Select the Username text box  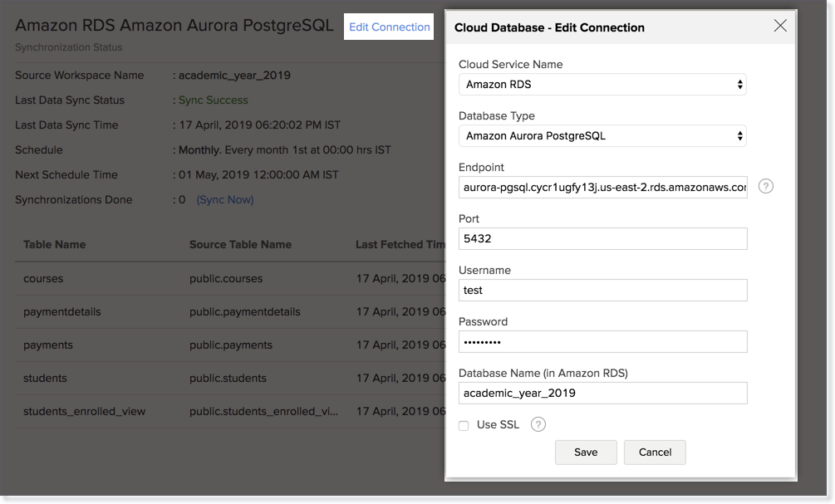(602, 291)
